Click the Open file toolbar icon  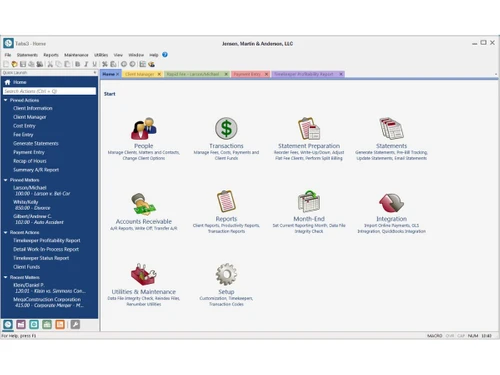point(14,64)
